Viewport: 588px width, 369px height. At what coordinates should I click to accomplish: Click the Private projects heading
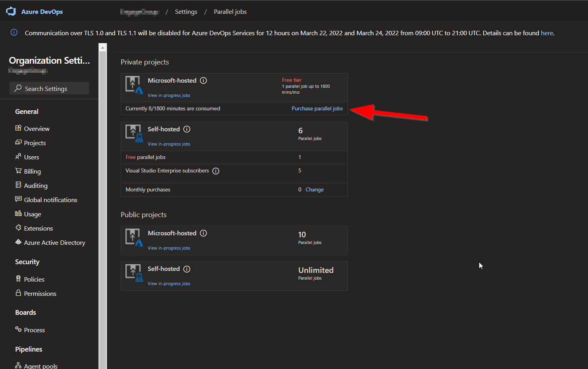145,62
